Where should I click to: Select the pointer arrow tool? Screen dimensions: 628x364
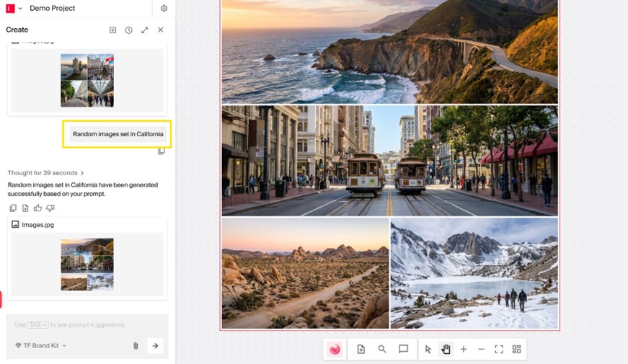[428, 349]
